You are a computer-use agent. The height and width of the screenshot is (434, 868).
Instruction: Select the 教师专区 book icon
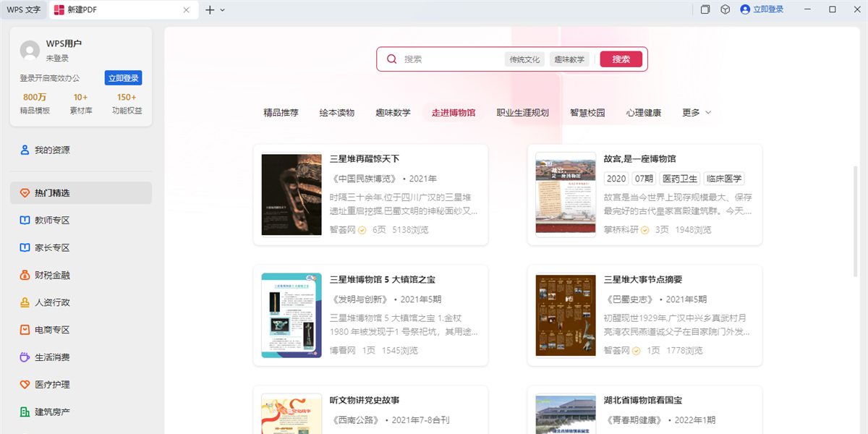pos(25,221)
